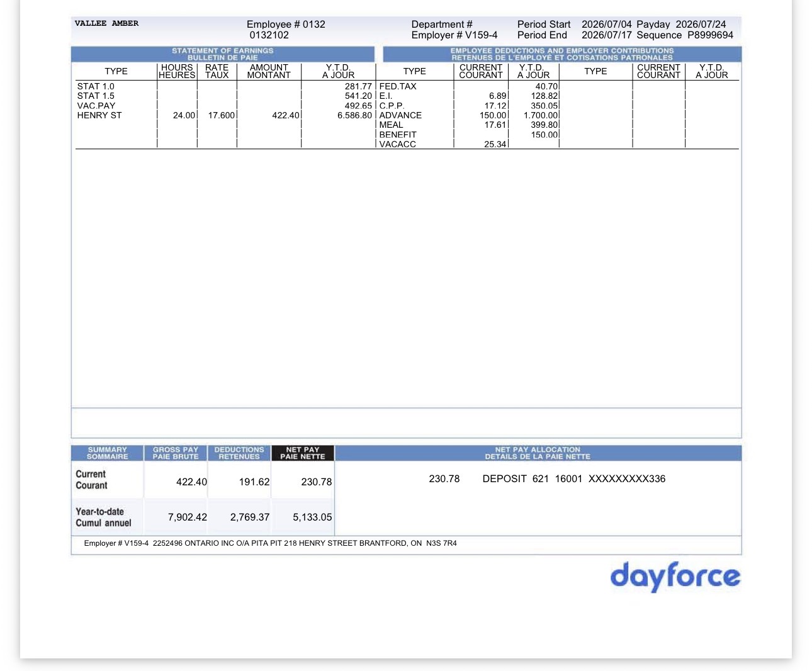
Task: Click the SUMMARY SOMMAIRE header
Action: tap(107, 453)
